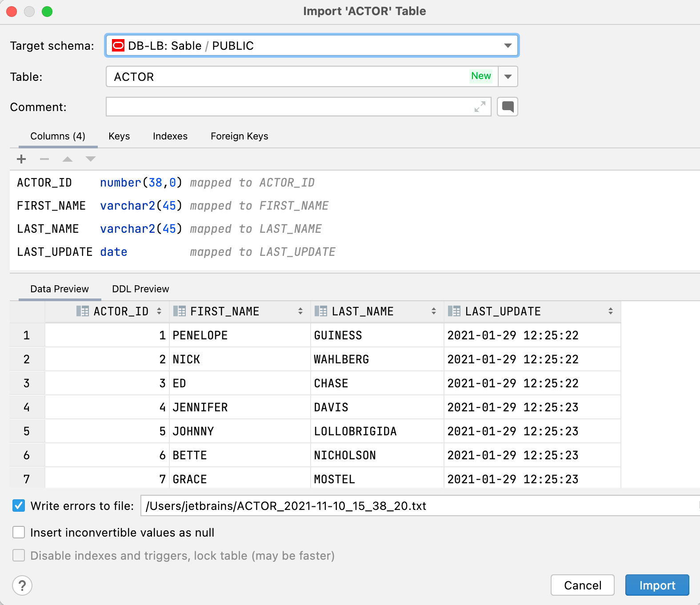Click the Cancel button

(x=583, y=585)
